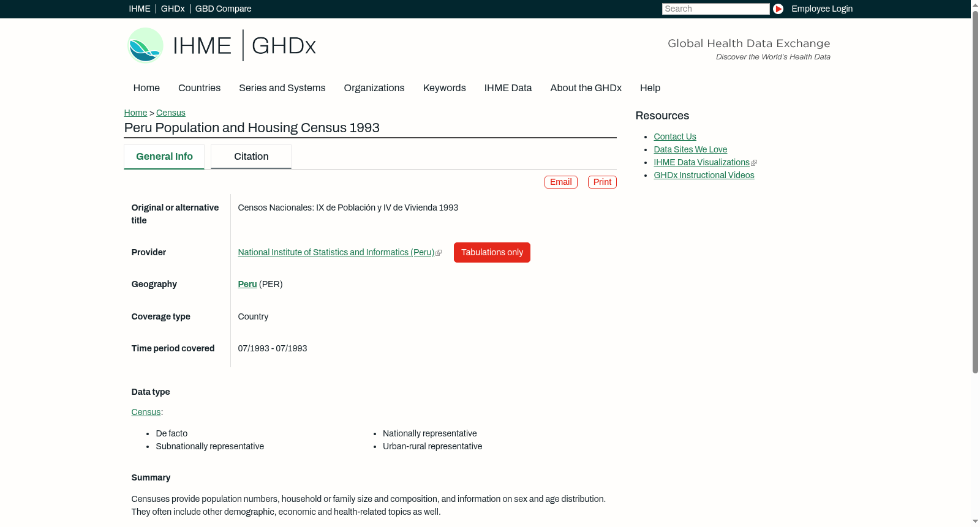
Task: Click the Subnationally representative list item
Action: point(210,446)
